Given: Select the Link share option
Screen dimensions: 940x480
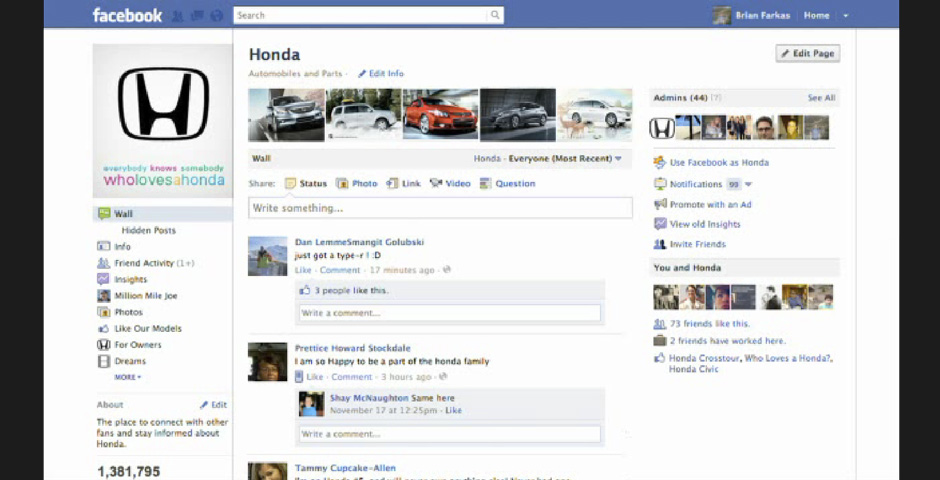Looking at the screenshot, I should point(403,183).
